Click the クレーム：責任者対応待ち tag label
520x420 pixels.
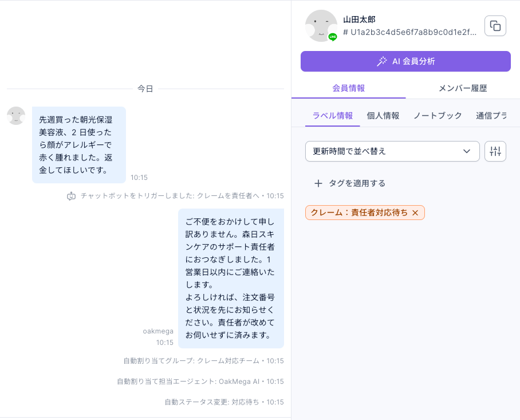pyautogui.click(x=359, y=213)
